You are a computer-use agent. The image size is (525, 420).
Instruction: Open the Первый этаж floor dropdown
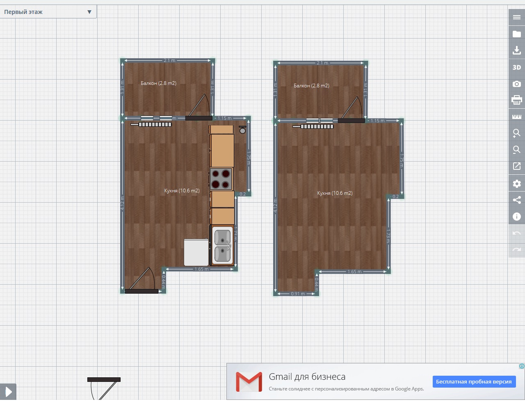pos(48,12)
